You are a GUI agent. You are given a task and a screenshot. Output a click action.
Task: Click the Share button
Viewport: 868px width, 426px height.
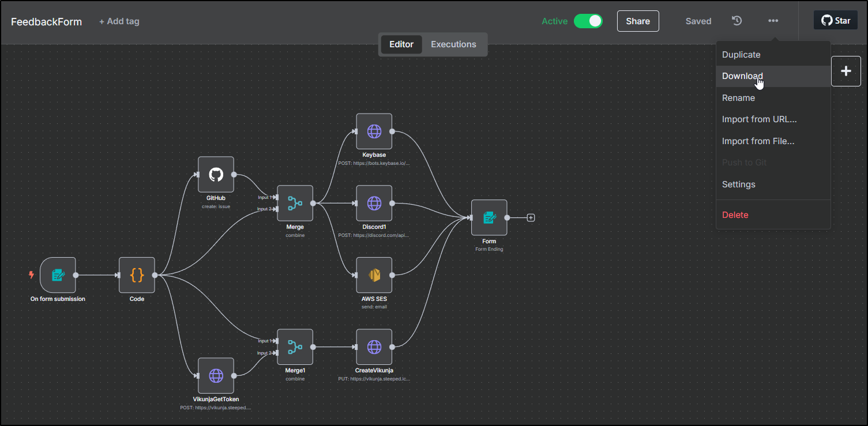638,21
